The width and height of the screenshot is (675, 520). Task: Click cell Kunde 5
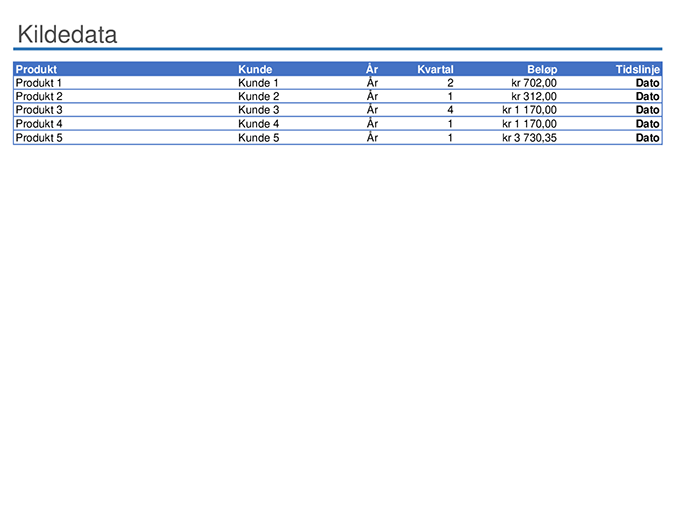(259, 138)
